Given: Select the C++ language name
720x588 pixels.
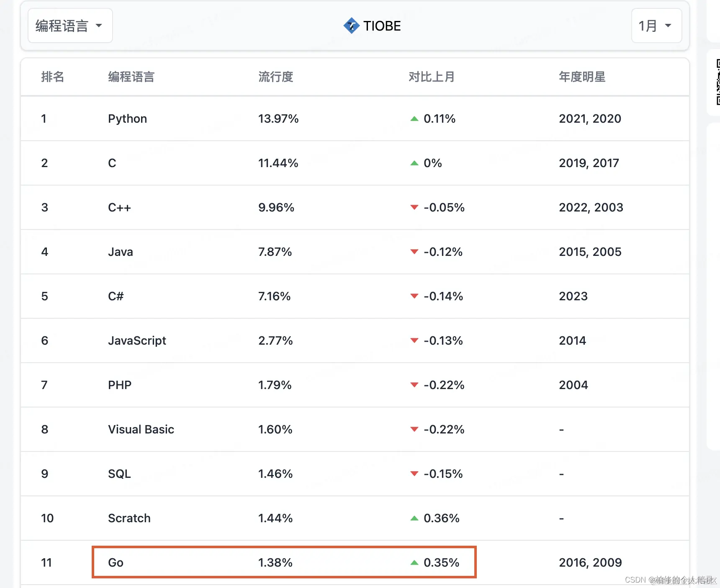Looking at the screenshot, I should click(x=120, y=207).
